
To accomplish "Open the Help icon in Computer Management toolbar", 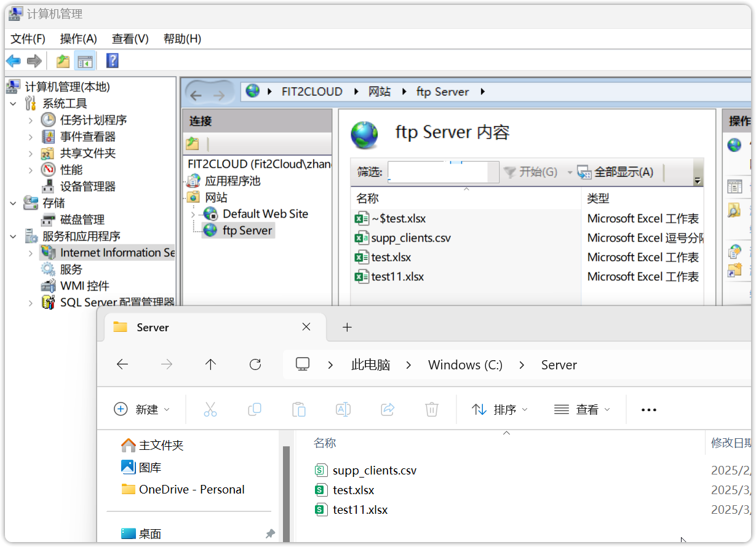I will point(112,60).
